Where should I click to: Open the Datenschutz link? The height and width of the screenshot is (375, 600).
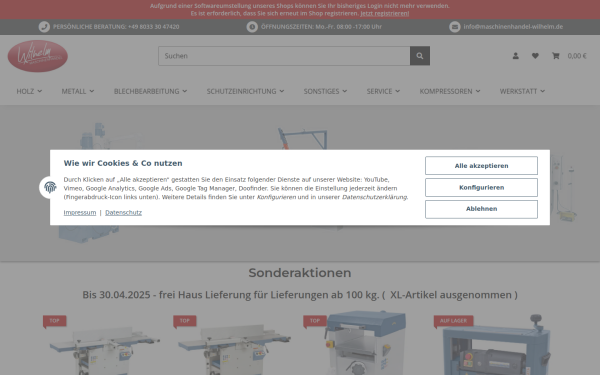tap(123, 212)
